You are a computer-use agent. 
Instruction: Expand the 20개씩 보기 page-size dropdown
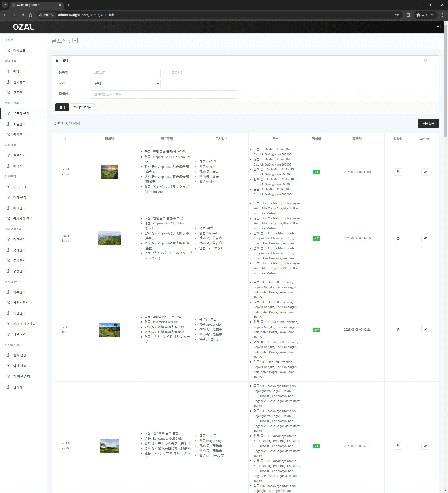coord(82,107)
